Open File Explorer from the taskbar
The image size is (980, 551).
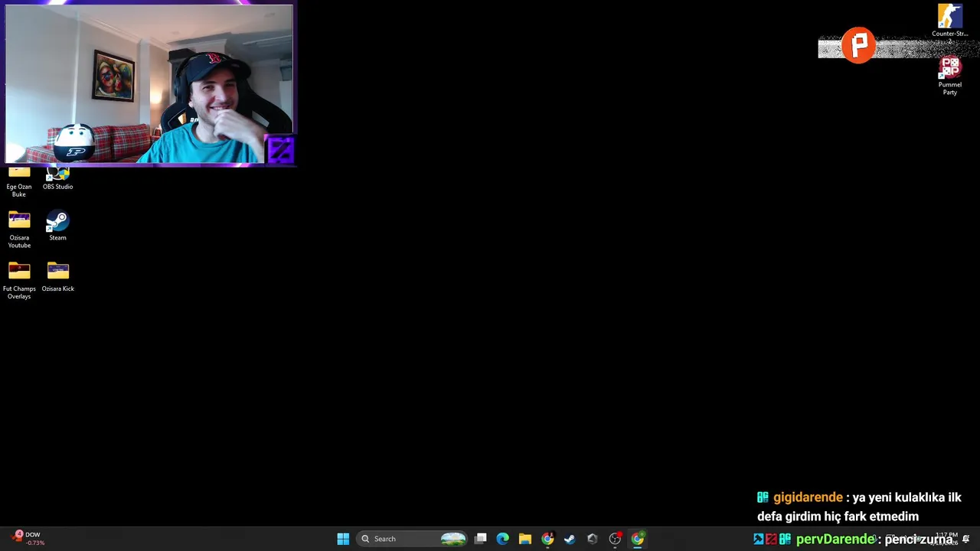point(525,539)
